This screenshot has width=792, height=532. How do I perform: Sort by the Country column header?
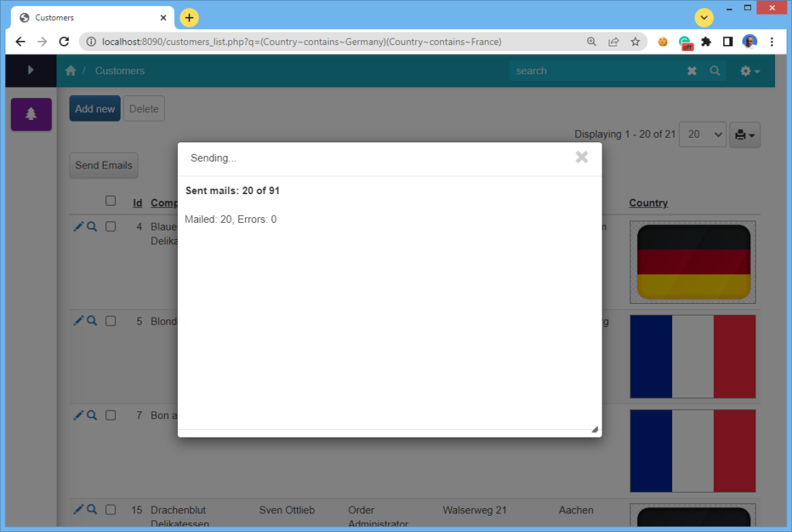coord(648,203)
